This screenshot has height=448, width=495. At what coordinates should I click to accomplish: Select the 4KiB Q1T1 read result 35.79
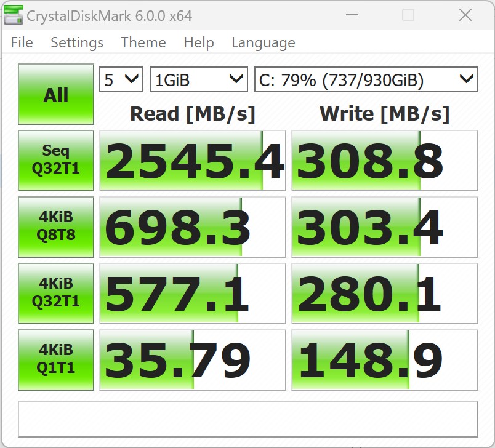click(x=193, y=360)
